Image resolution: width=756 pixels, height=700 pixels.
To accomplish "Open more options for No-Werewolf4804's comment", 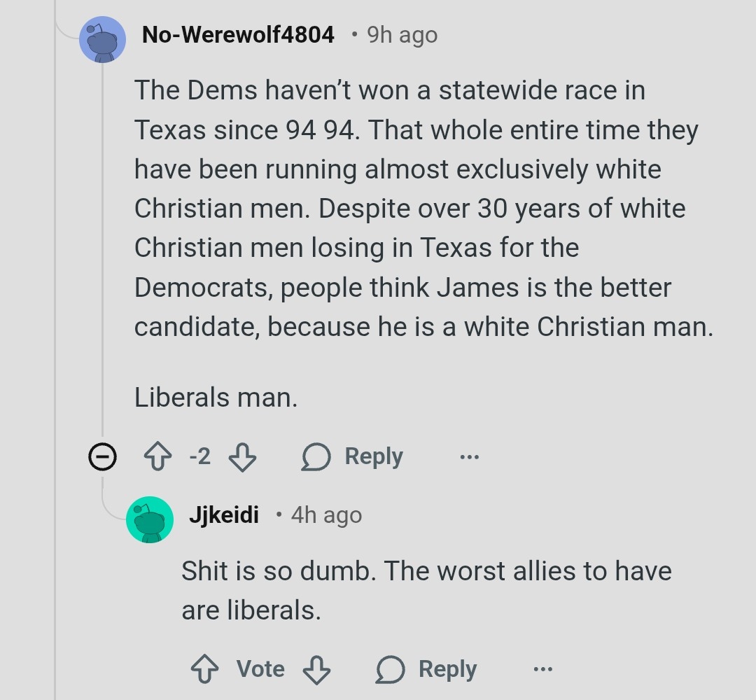I will [x=470, y=457].
